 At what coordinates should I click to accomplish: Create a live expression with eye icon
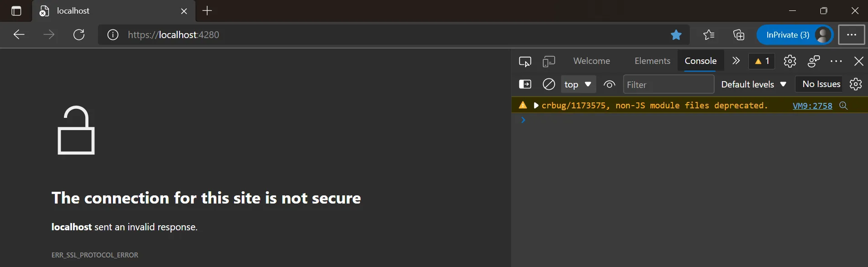[610, 84]
